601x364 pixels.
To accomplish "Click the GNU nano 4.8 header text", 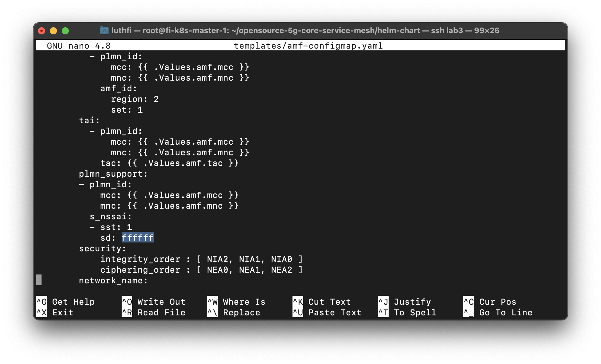I will tap(79, 46).
